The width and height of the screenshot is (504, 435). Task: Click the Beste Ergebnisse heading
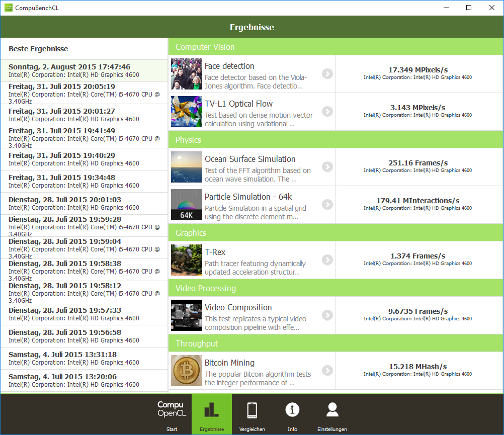pos(38,49)
